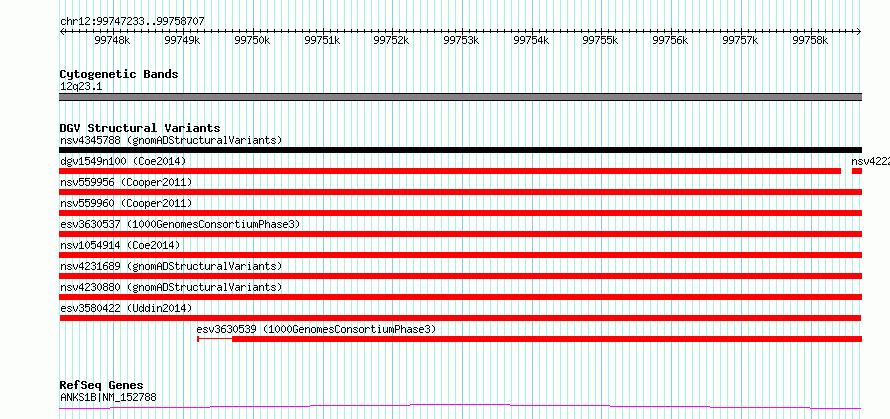Click the 99751k ruler tick label
The width and height of the screenshot is (890, 419).
322,40
